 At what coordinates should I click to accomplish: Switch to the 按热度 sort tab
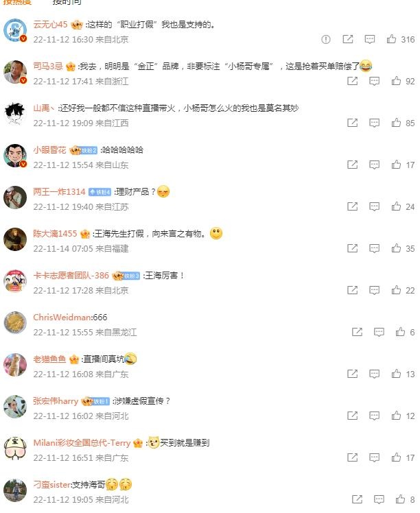(x=17, y=2)
